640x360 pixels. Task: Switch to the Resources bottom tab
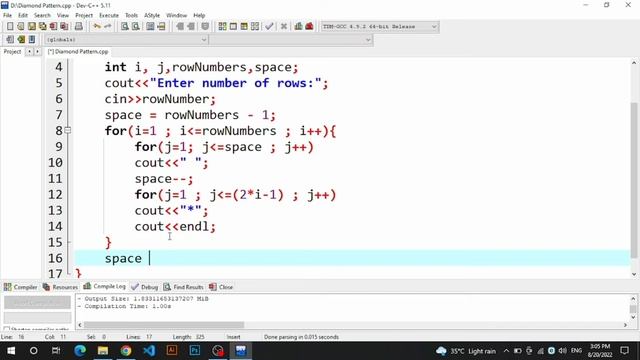60,287
